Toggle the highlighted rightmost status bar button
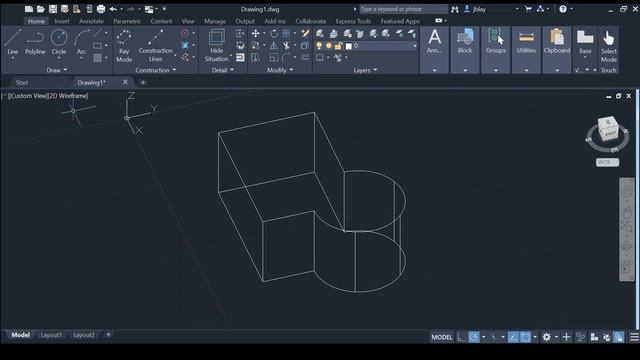640x360 pixels. point(619,337)
